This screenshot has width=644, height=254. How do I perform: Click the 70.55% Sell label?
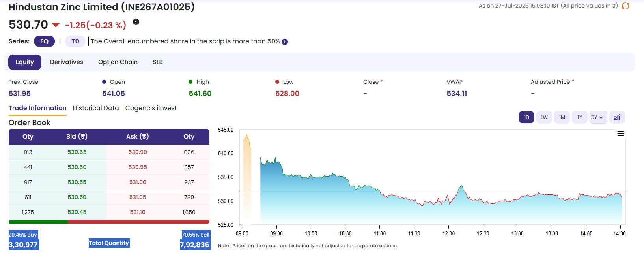pyautogui.click(x=196, y=235)
